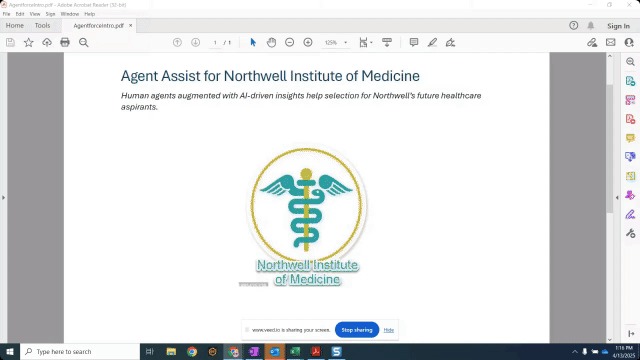Image resolution: width=640 pixels, height=360 pixels.
Task: Select the Hand pan tool
Action: point(271,42)
